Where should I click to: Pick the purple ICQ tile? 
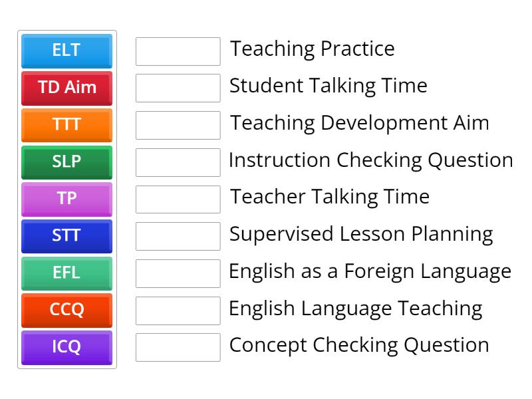pyautogui.click(x=66, y=347)
